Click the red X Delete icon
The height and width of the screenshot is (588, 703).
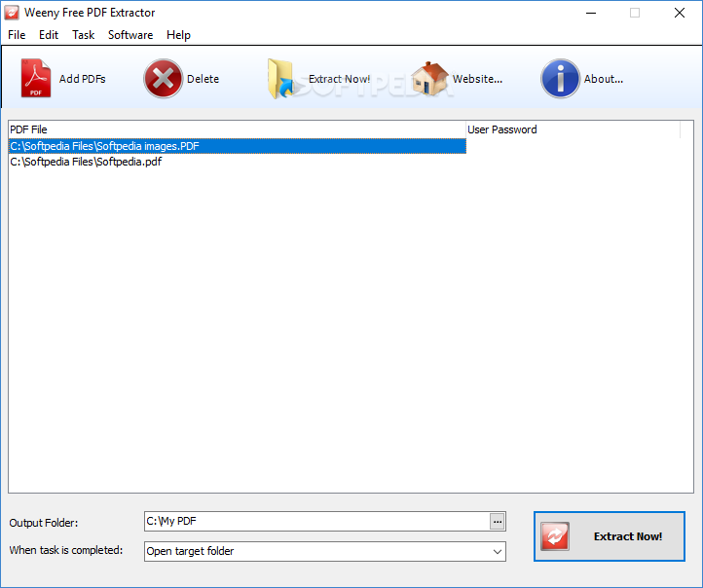point(164,79)
